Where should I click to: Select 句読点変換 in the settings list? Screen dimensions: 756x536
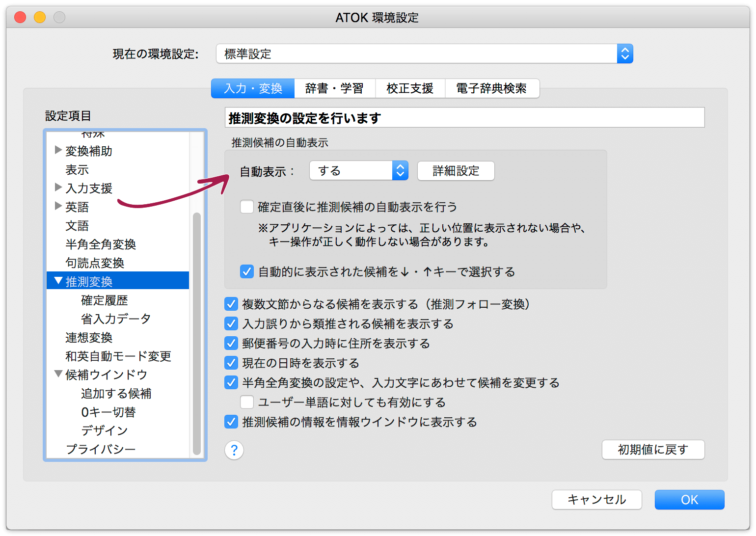click(x=95, y=263)
